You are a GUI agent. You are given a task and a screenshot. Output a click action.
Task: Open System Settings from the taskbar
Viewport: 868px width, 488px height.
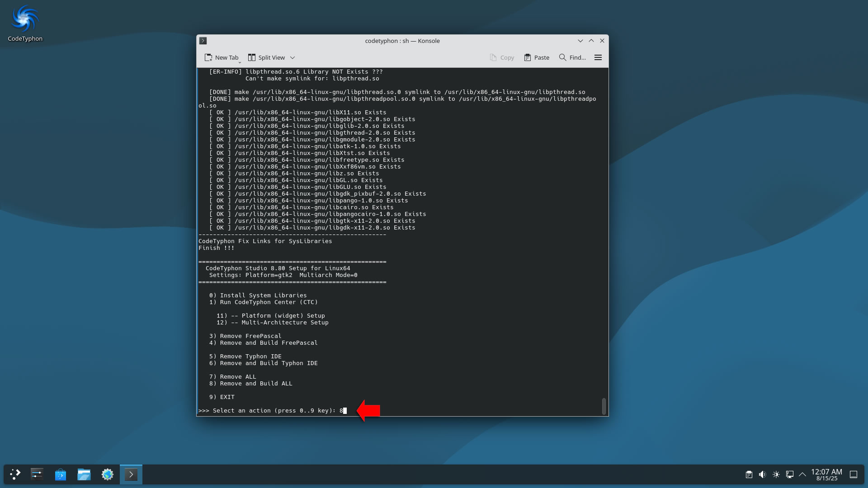[x=37, y=474]
